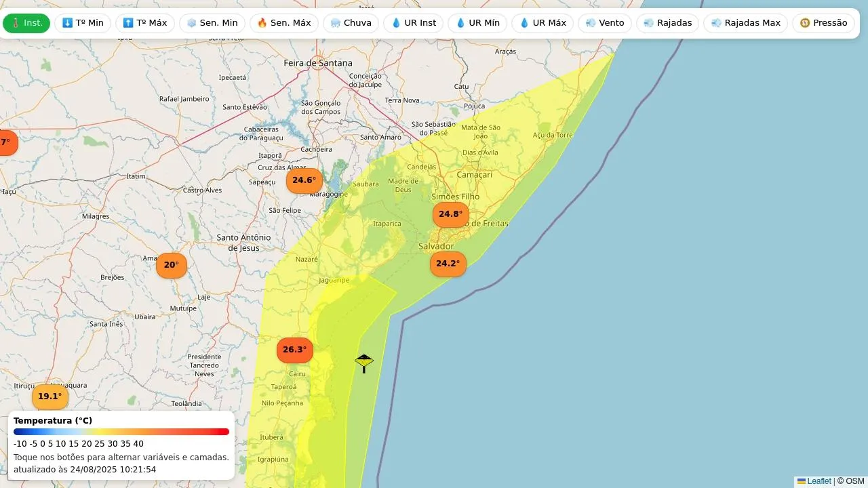Show Sen. Máx heat index layer

pos(283,23)
